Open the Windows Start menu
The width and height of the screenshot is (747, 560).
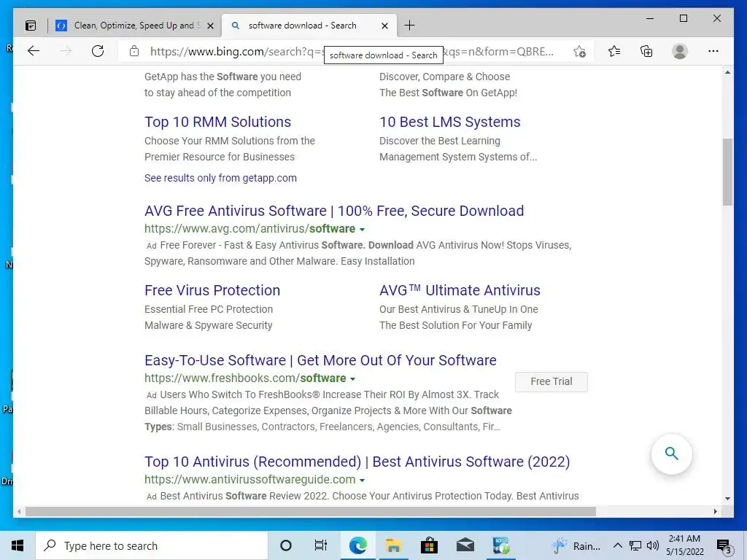click(18, 545)
